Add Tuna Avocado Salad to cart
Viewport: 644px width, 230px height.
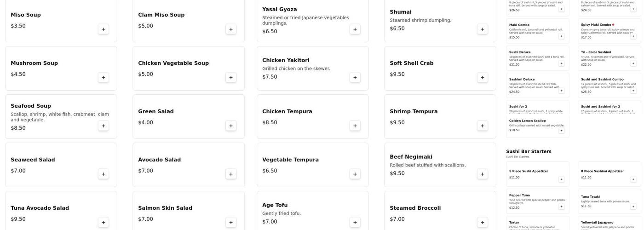point(103,223)
